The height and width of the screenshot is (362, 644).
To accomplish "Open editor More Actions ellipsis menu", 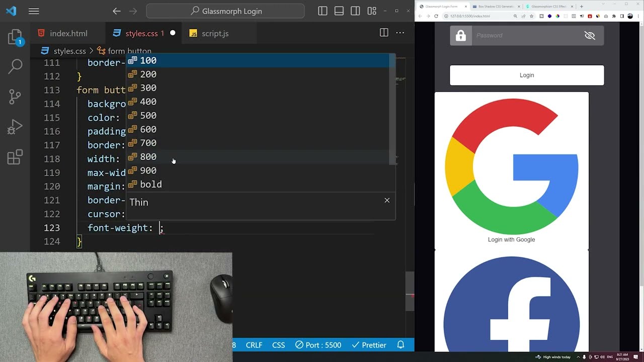I will tap(400, 33).
